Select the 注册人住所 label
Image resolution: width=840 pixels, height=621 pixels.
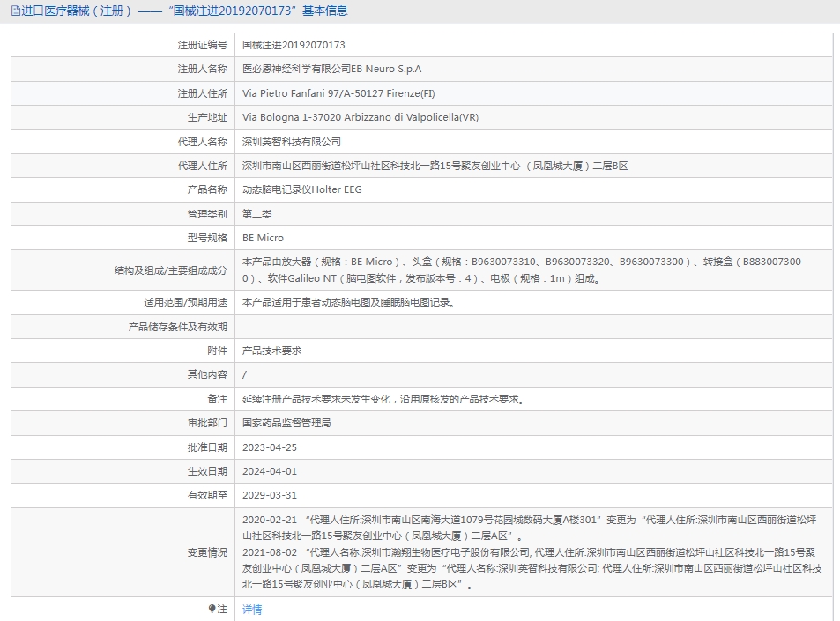click(203, 93)
